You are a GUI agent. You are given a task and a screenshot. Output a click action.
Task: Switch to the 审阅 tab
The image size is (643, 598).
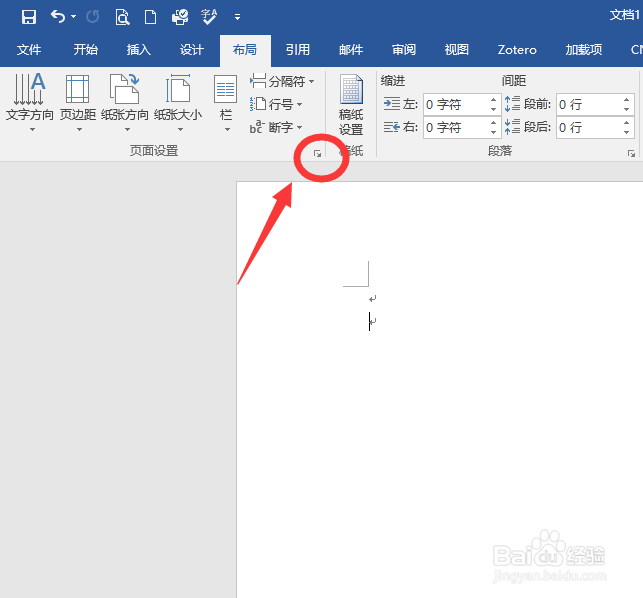[404, 50]
